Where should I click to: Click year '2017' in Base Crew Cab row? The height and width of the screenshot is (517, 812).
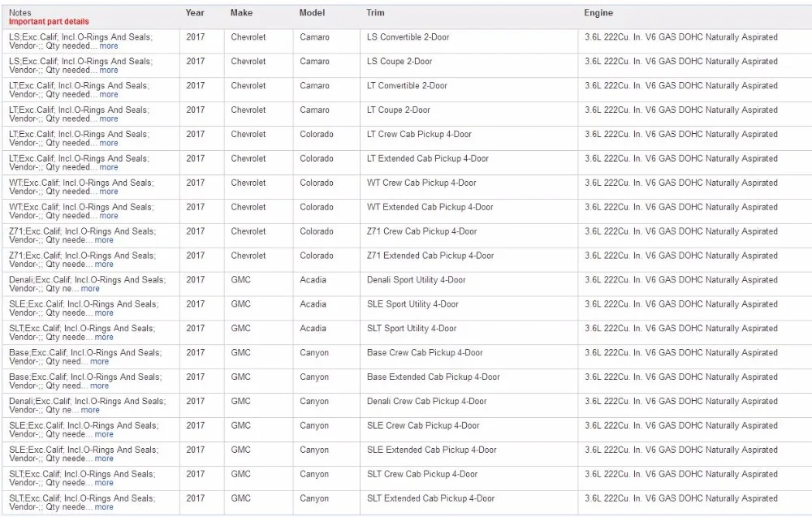coord(195,353)
